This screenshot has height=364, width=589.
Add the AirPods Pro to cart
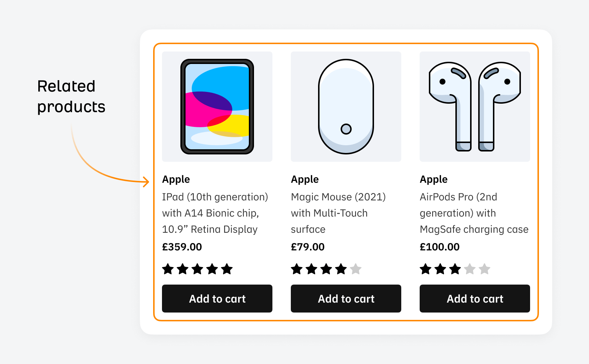click(475, 299)
